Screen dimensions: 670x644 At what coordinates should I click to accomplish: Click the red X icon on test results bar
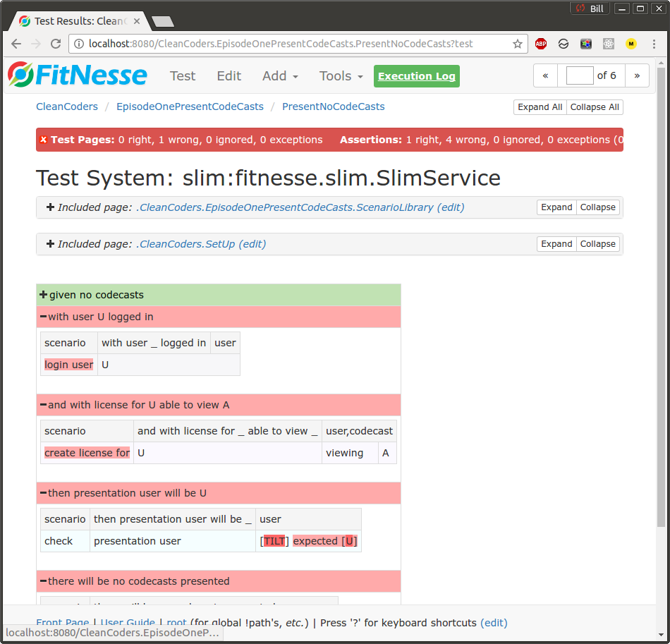tap(44, 139)
